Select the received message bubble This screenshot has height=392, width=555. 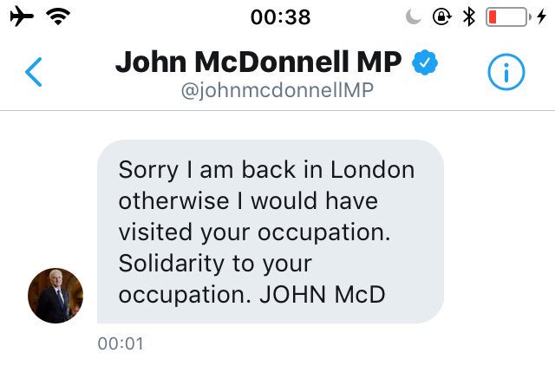[x=270, y=232]
